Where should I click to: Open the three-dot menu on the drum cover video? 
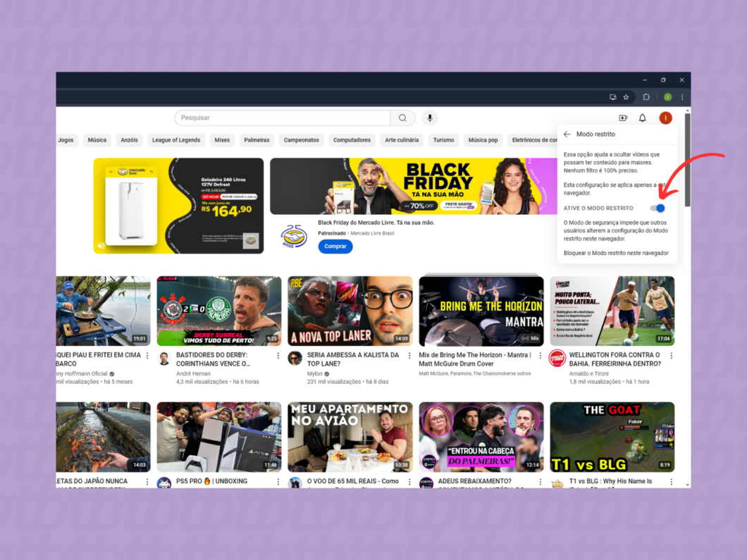tap(540, 356)
